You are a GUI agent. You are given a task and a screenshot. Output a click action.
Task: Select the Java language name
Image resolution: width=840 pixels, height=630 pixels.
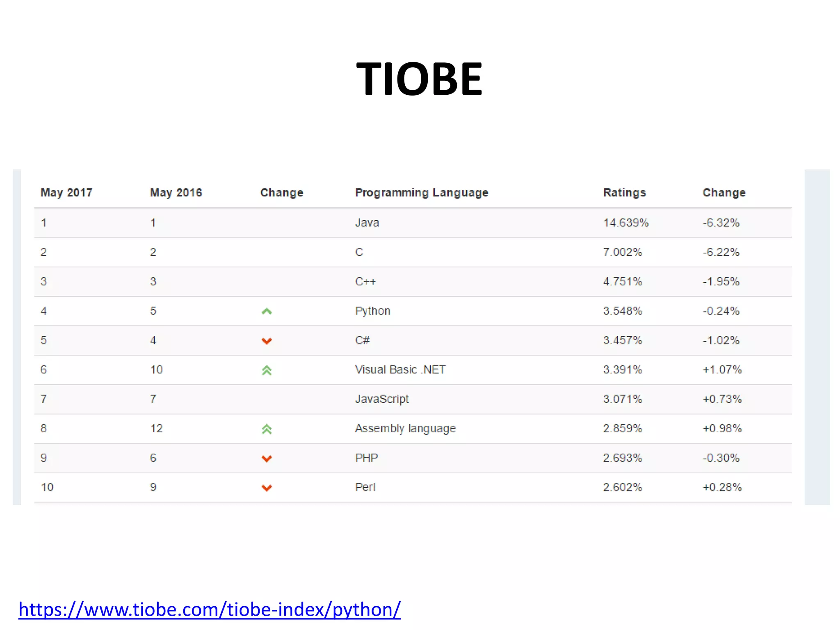pyautogui.click(x=367, y=223)
